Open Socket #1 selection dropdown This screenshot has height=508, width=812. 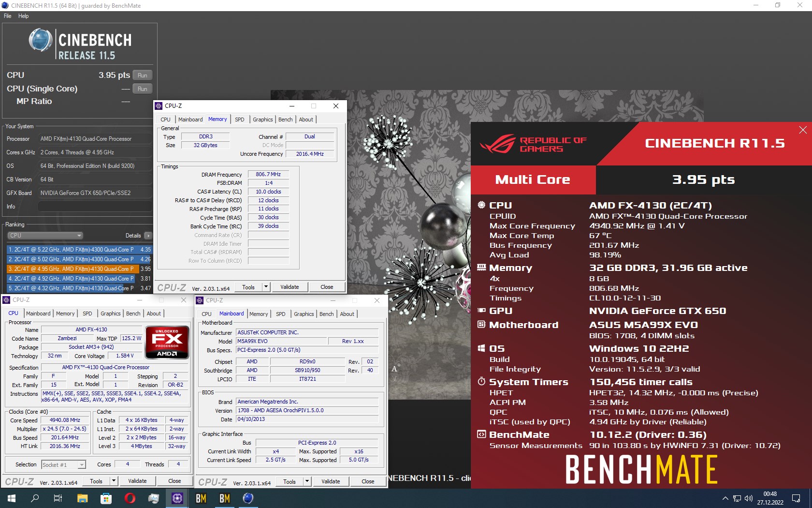point(64,465)
